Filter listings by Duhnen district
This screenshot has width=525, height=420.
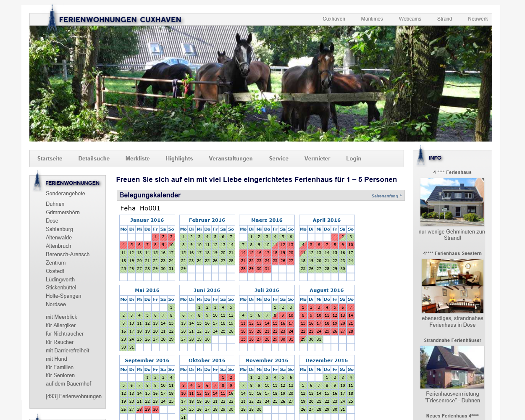point(55,204)
